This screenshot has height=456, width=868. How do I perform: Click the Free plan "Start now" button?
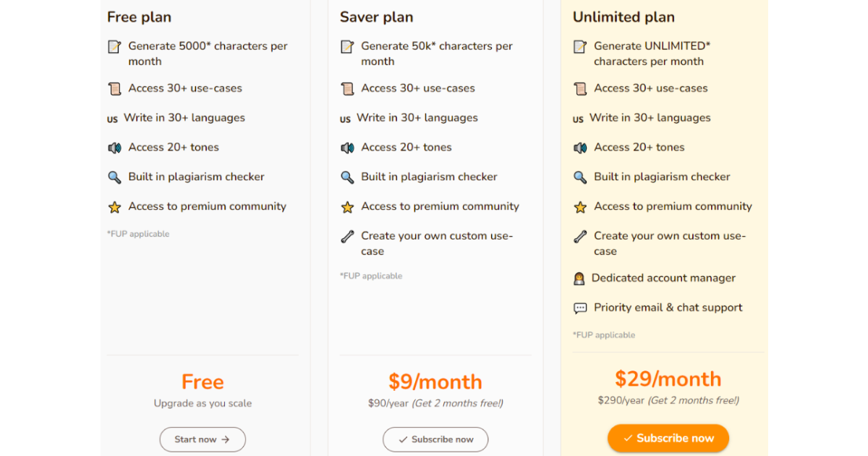pyautogui.click(x=203, y=439)
